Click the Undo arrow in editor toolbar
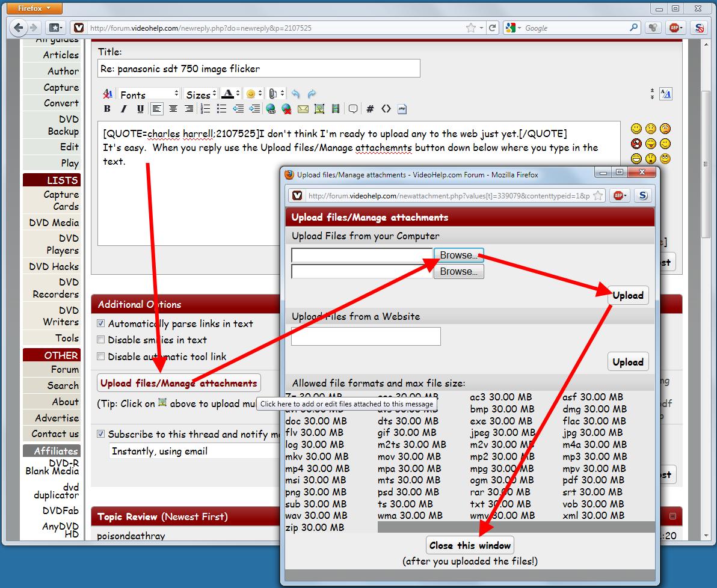The width and height of the screenshot is (717, 588). [x=296, y=94]
